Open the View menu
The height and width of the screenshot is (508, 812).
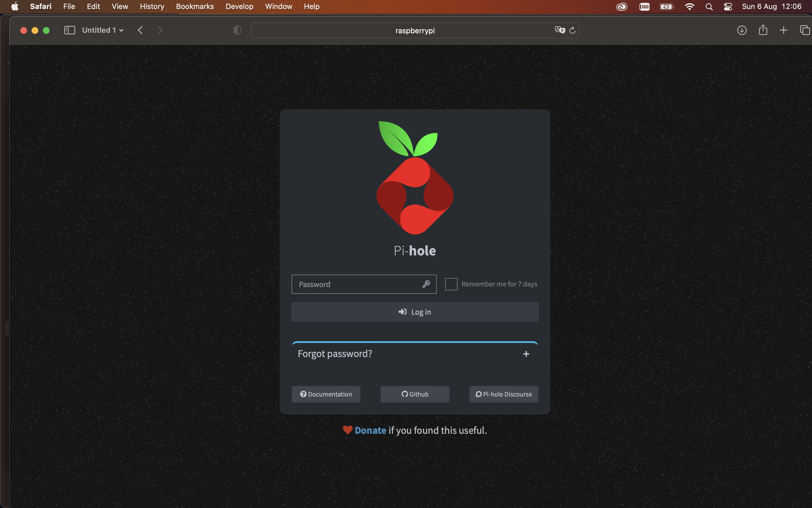coord(120,6)
